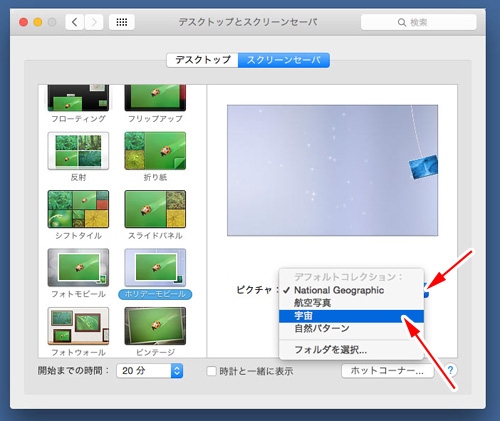Viewport: 500px width, 421px height.
Task: Select the 反射 screen saver thumbnail
Action: coord(78,151)
